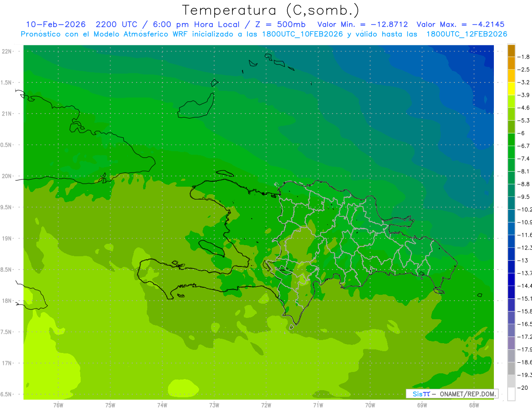Click the lime legend swatch between -3.9 and -4.6

[x=511, y=101]
